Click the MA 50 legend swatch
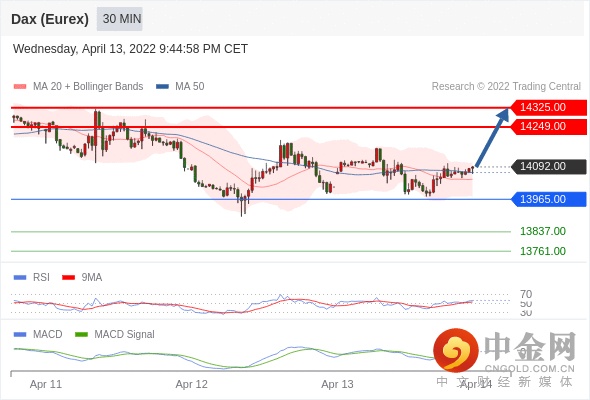Image resolution: width=590 pixels, height=400 pixels. (x=162, y=87)
